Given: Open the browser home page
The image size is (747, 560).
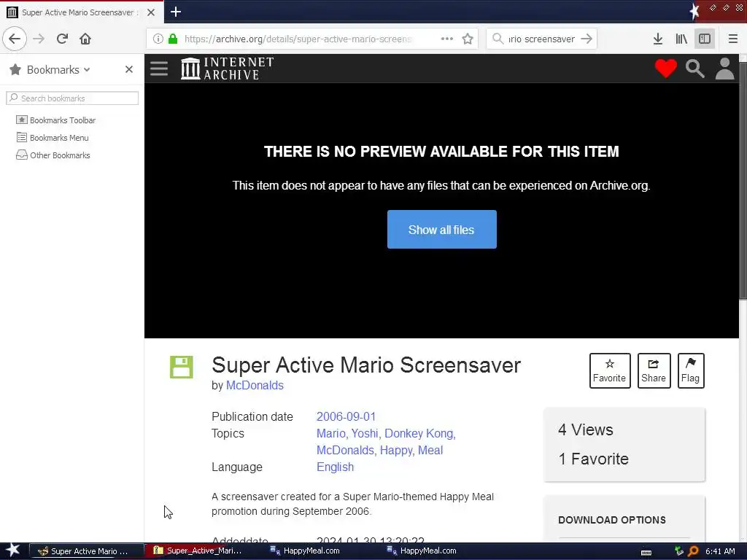Looking at the screenshot, I should (85, 39).
